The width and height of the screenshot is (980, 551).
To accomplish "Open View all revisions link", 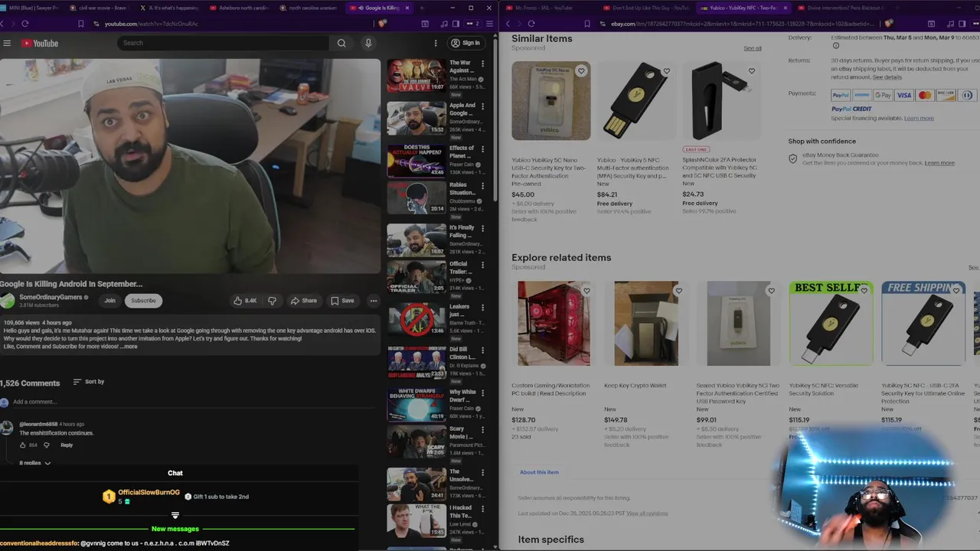I will pos(647,513).
